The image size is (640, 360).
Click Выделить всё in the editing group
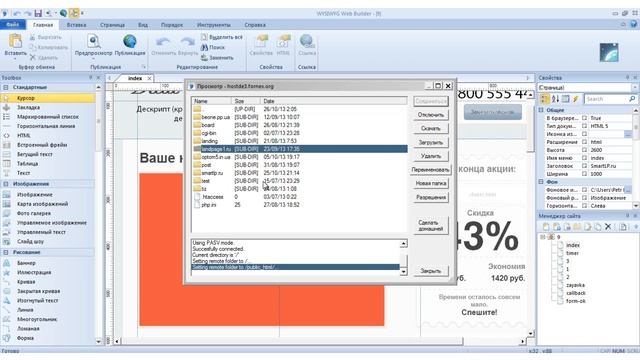[222, 37]
